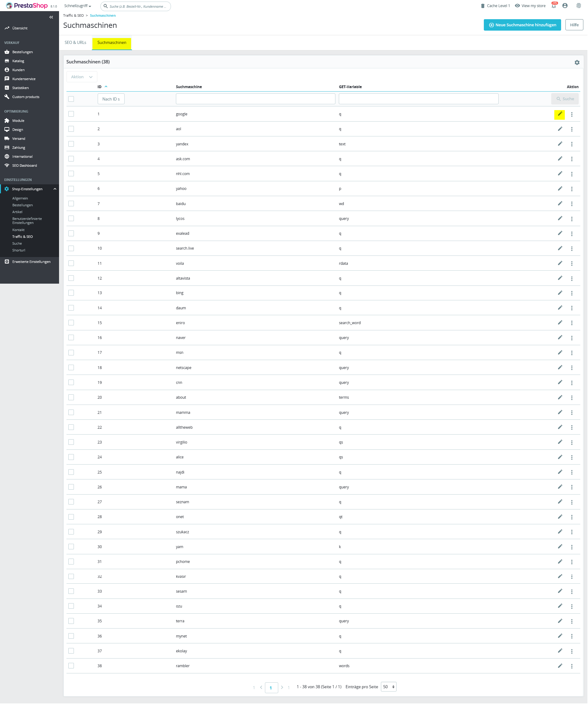The image size is (588, 704).
Task: Open more actions for exalead row
Action: (572, 234)
